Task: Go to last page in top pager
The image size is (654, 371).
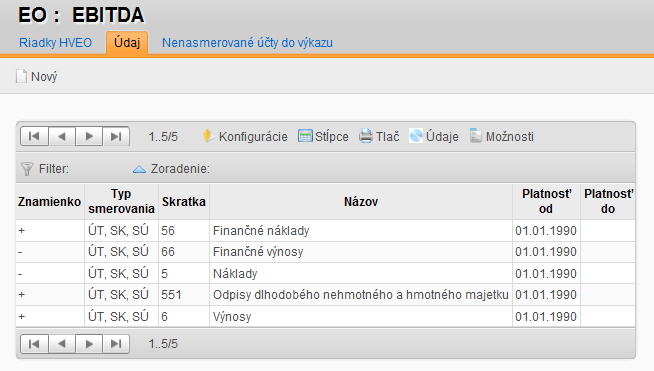Action: click(x=116, y=136)
